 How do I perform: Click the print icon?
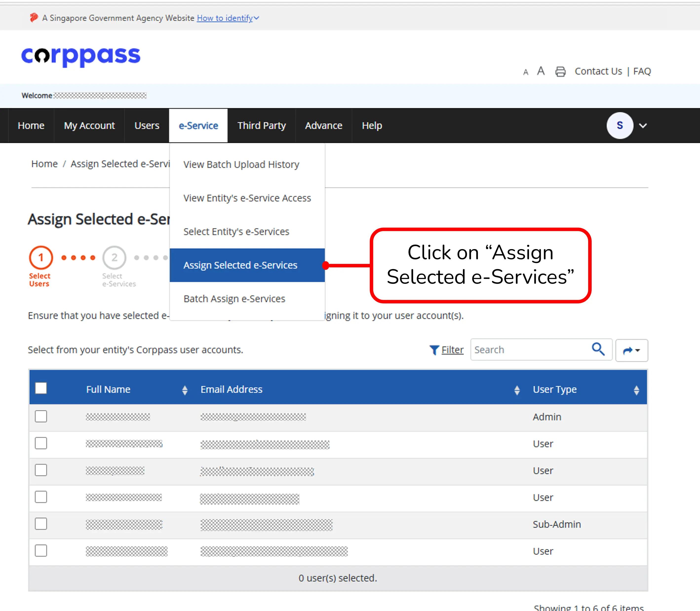tap(561, 71)
